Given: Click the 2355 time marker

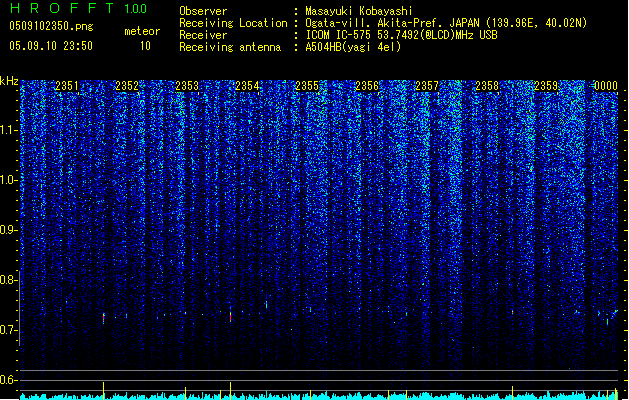Looking at the screenshot, I should [x=307, y=86].
